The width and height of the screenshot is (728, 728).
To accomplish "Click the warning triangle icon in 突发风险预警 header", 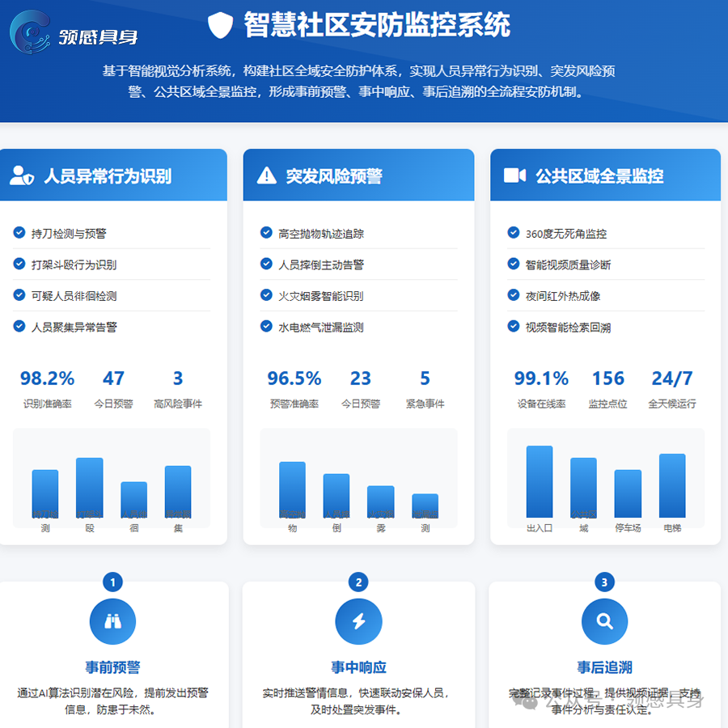I will (266, 176).
